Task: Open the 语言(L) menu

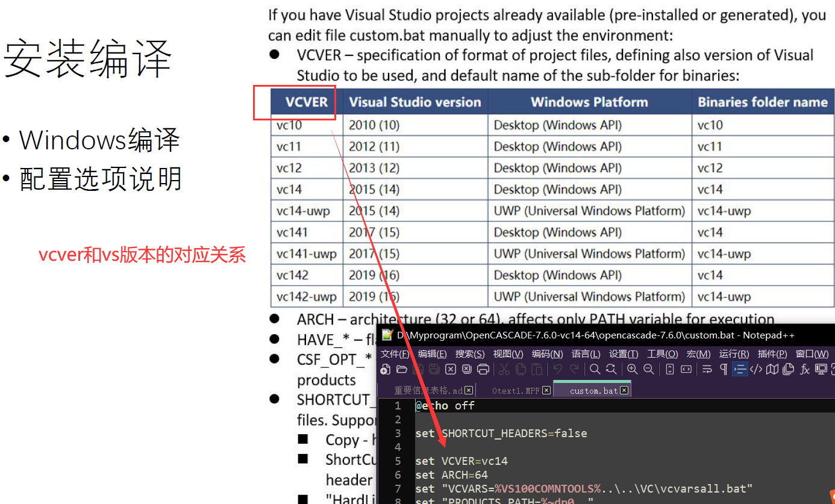Action: coord(586,354)
